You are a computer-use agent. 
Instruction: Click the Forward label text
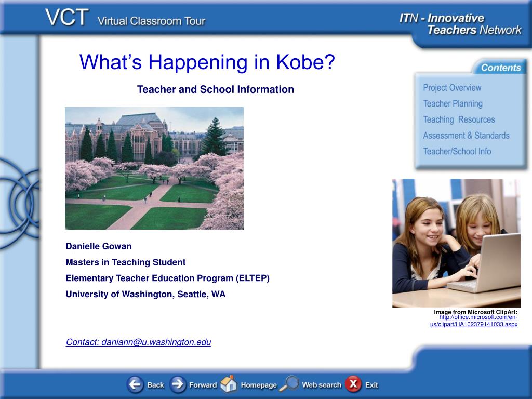click(203, 385)
